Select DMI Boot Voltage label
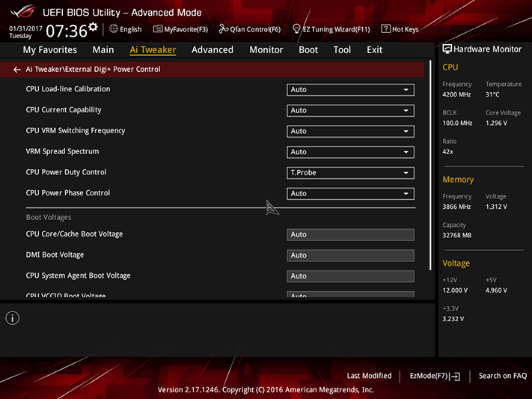Image resolution: width=532 pixels, height=399 pixels. pyautogui.click(x=55, y=255)
